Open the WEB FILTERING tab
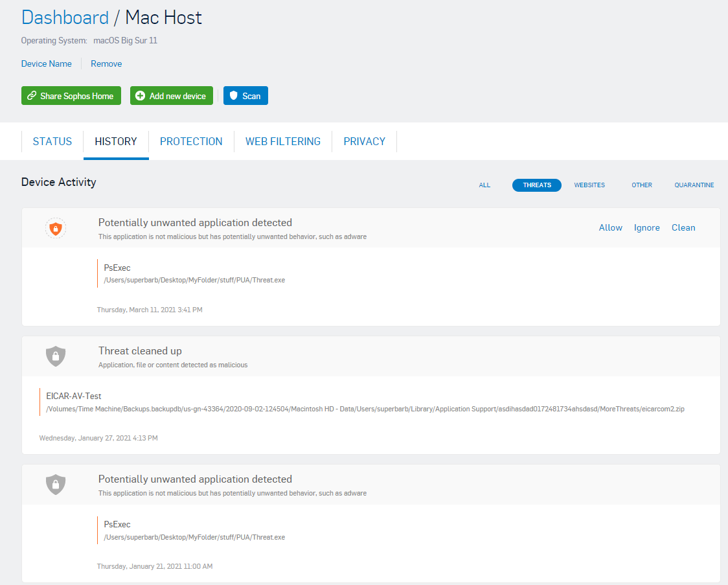Screen dimensions: 728x585 (283, 141)
